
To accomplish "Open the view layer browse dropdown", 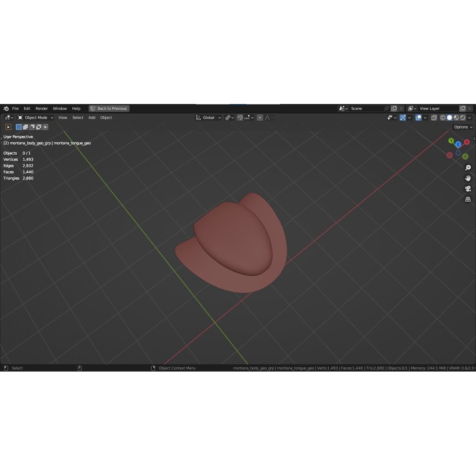I will [x=412, y=108].
